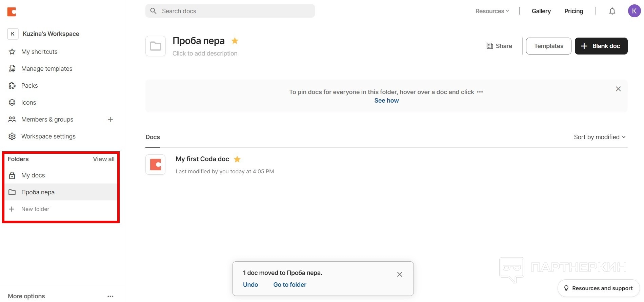Open the My docs folder
This screenshot has width=644, height=302.
(x=33, y=175)
